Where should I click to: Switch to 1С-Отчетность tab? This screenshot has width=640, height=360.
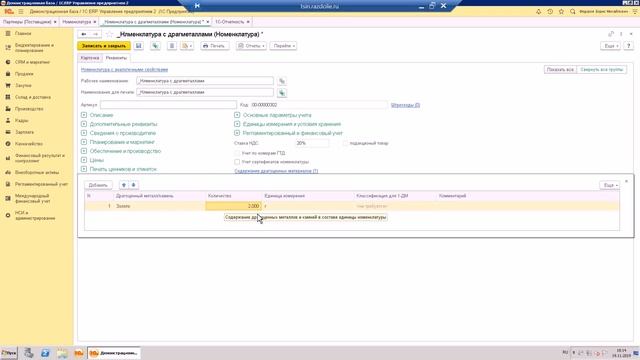[x=229, y=22]
